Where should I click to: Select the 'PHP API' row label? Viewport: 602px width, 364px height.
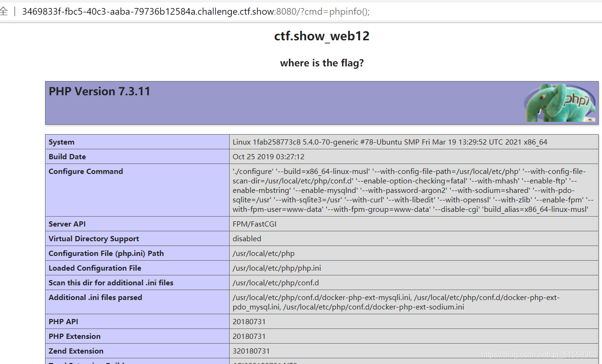[x=64, y=322]
